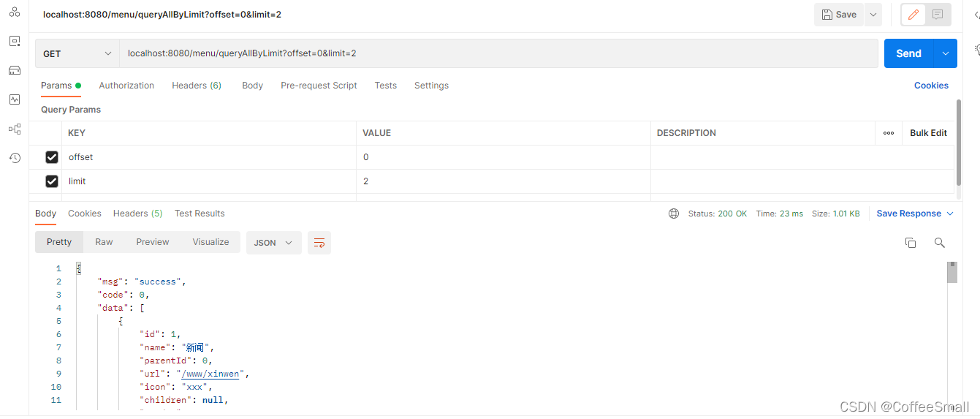Click the limit key cell
980x419 pixels.
click(x=209, y=181)
